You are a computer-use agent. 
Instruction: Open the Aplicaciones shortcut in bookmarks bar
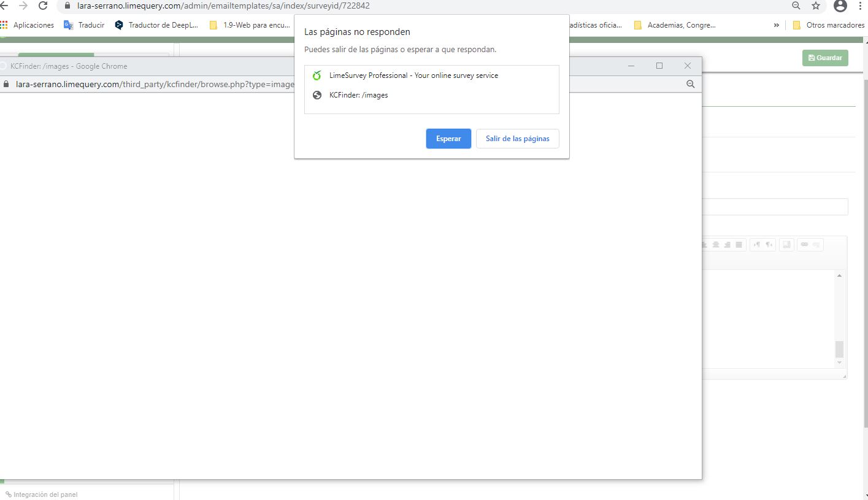pos(28,25)
